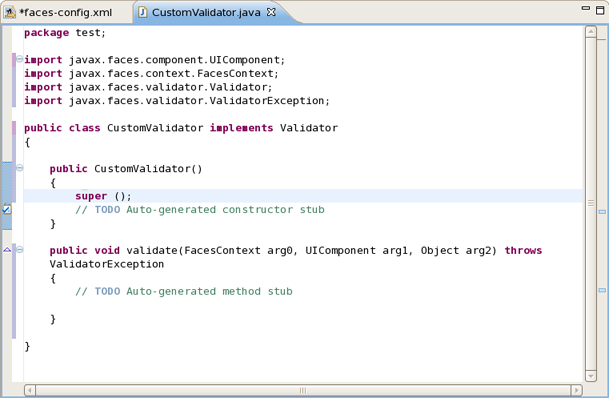Close the CustomValidator.java tab
The image size is (609, 398).
click(x=271, y=12)
